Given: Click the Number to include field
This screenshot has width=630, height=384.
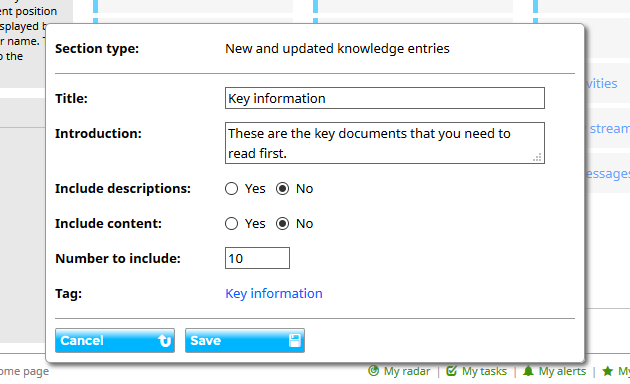Looking at the screenshot, I should (x=257, y=258).
